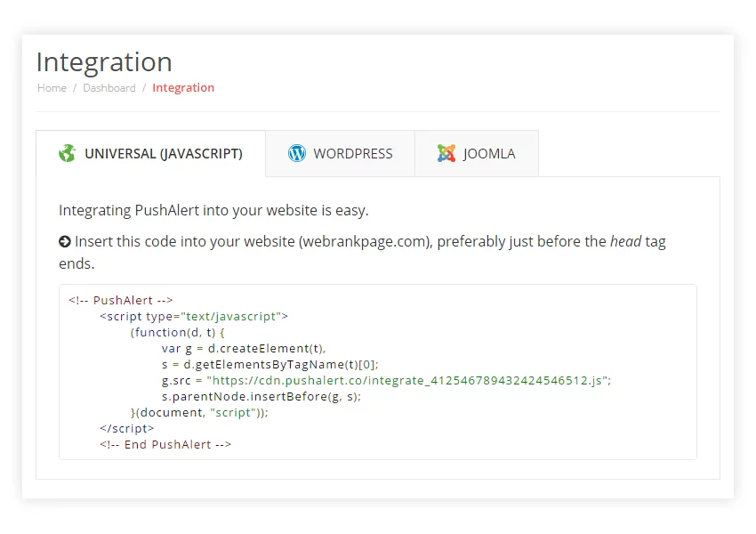Click the '(function(d, t) {' code line
This screenshot has height=534, width=756.
(x=177, y=332)
